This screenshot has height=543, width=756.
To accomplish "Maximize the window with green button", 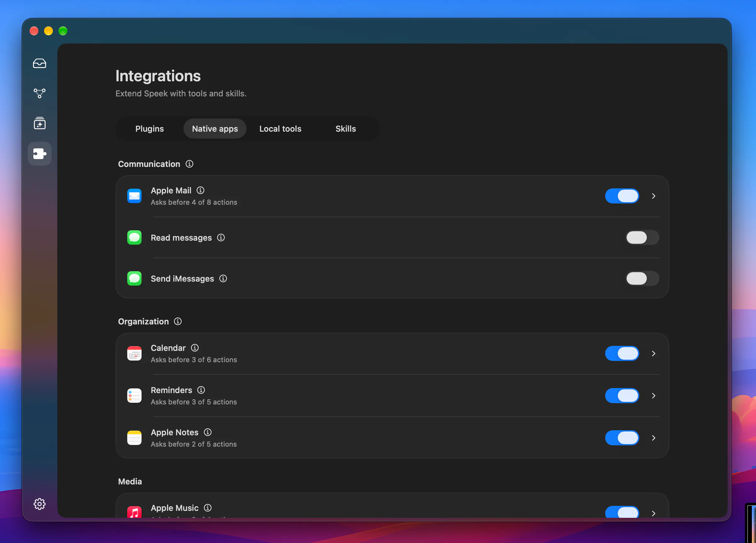I will (63, 31).
